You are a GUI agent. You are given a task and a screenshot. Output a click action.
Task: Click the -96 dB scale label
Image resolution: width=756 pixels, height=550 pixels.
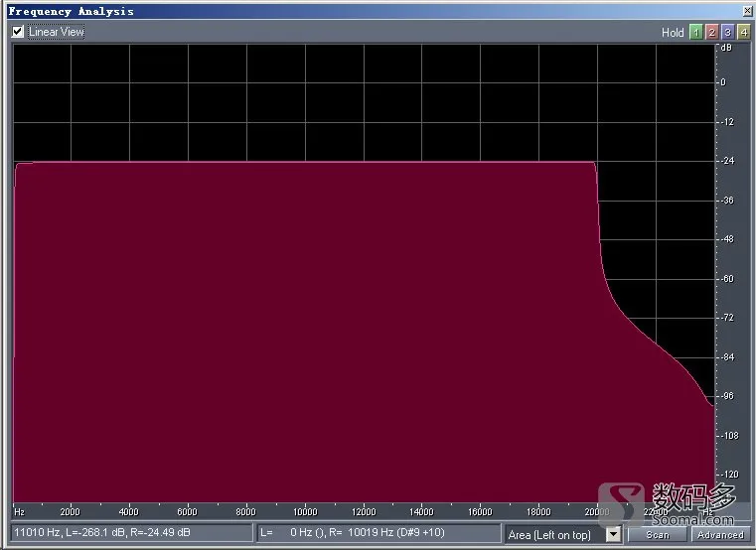[x=727, y=396]
